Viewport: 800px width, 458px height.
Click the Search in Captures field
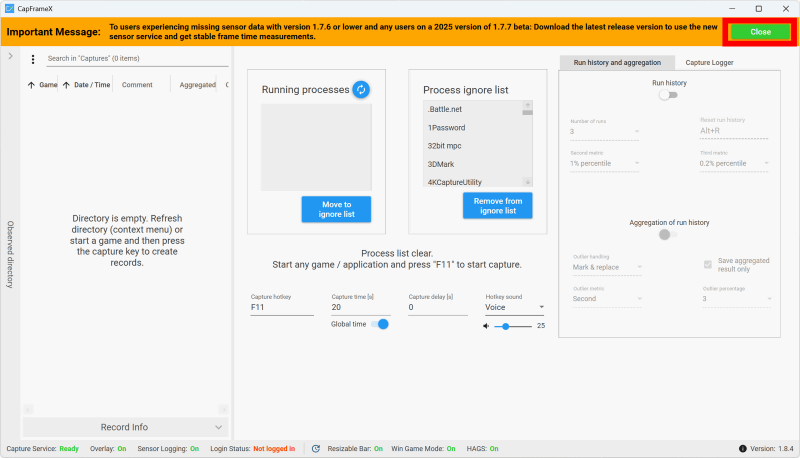click(x=136, y=59)
